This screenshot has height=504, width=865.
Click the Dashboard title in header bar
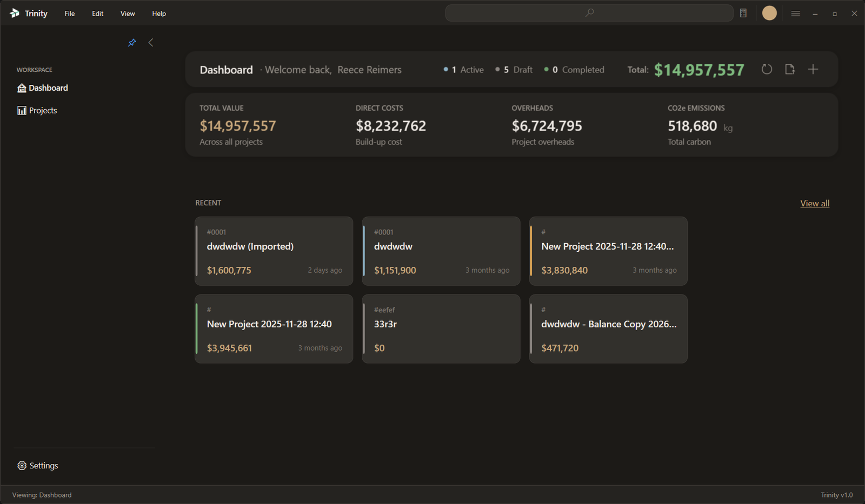(x=226, y=70)
